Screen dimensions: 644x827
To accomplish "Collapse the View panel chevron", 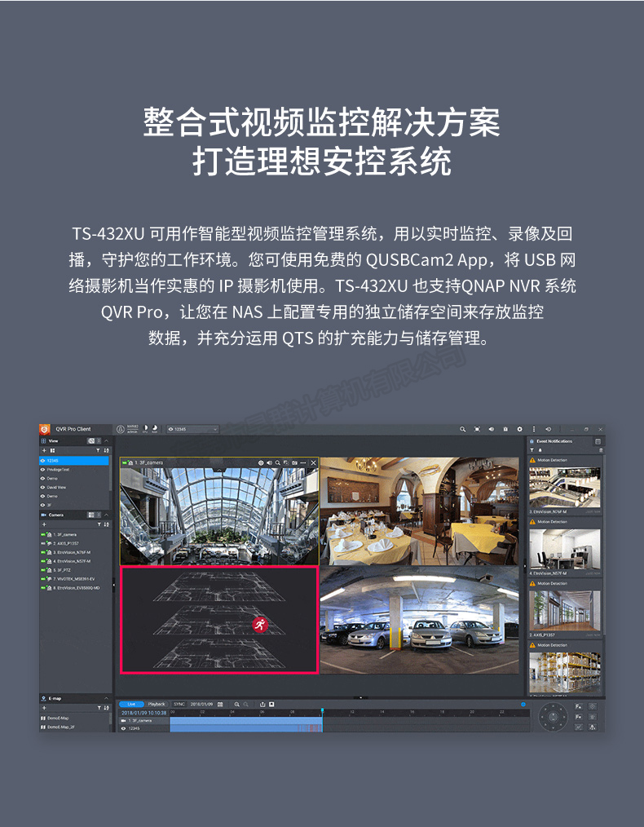I will click(x=107, y=441).
